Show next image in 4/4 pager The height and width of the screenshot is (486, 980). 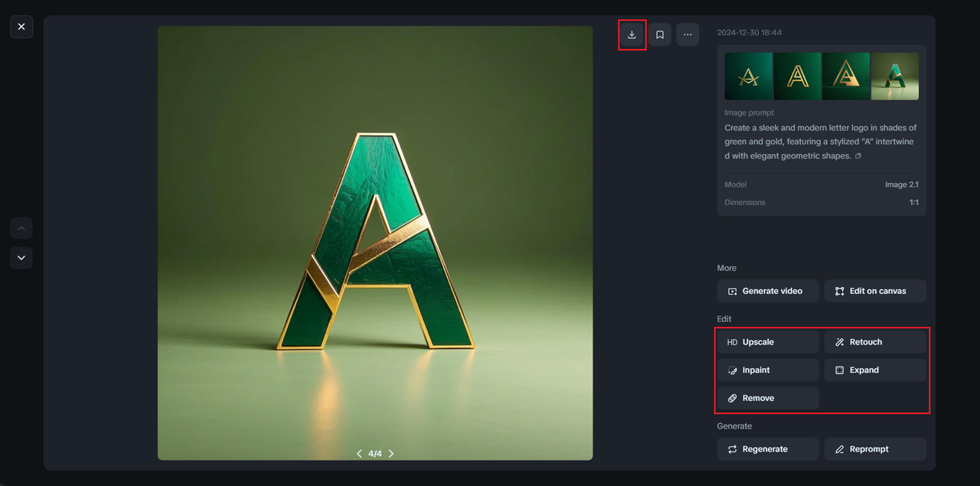point(391,454)
